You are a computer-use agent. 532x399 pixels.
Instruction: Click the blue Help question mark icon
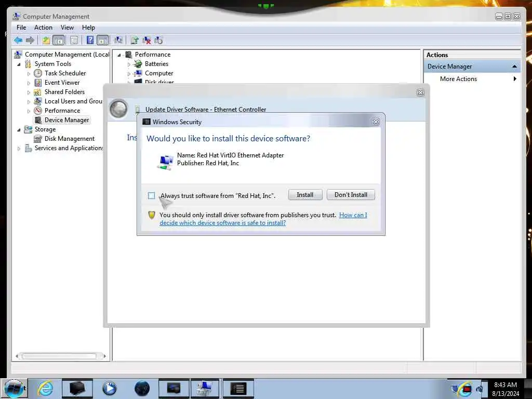click(90, 41)
